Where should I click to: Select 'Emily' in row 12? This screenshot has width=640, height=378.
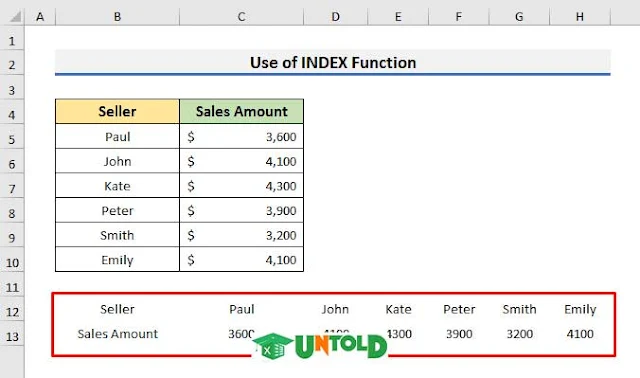(x=580, y=309)
